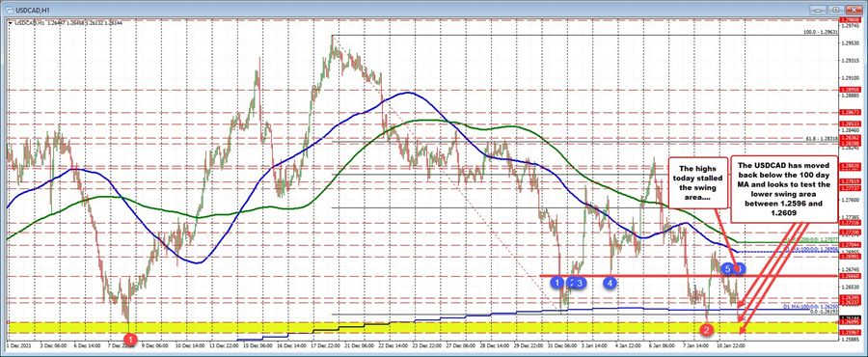Select blue circle marker 4
This screenshot has height=357, width=868.
[610, 283]
